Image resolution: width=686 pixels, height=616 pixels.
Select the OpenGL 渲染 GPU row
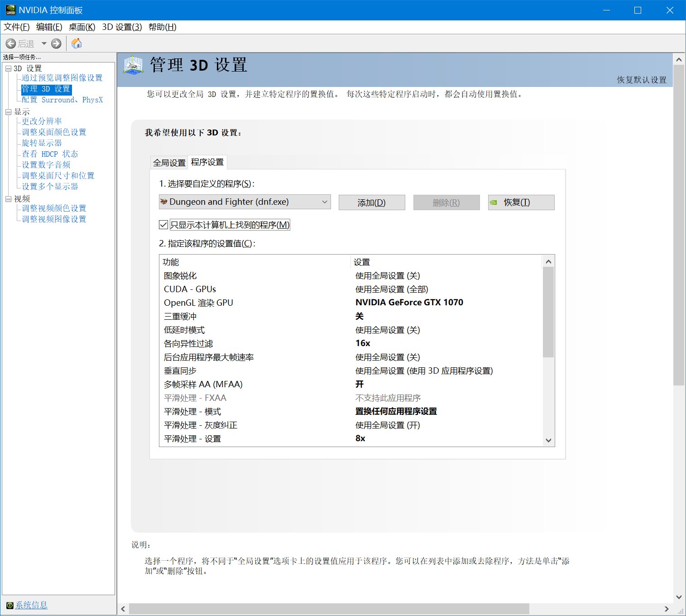click(351, 303)
